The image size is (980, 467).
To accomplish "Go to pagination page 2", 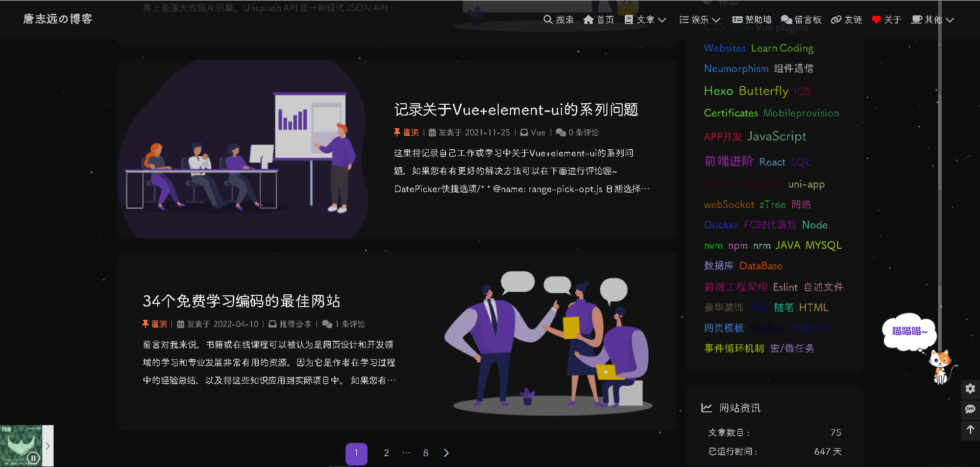I will pos(386,453).
